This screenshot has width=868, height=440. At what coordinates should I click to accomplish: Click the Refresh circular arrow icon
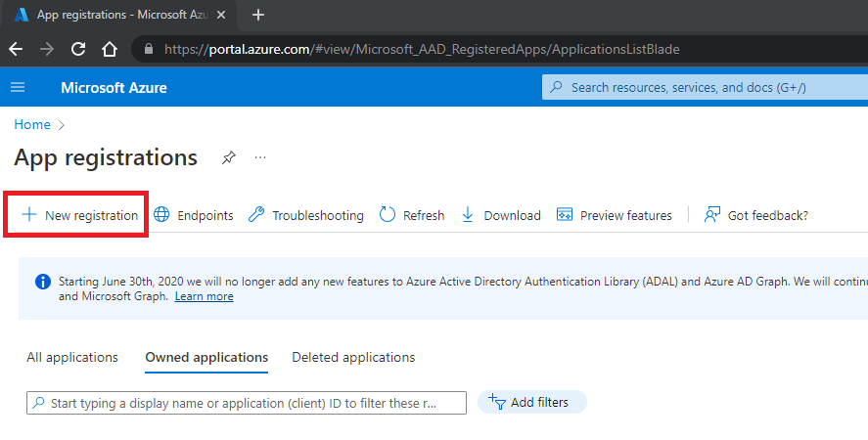tap(388, 214)
